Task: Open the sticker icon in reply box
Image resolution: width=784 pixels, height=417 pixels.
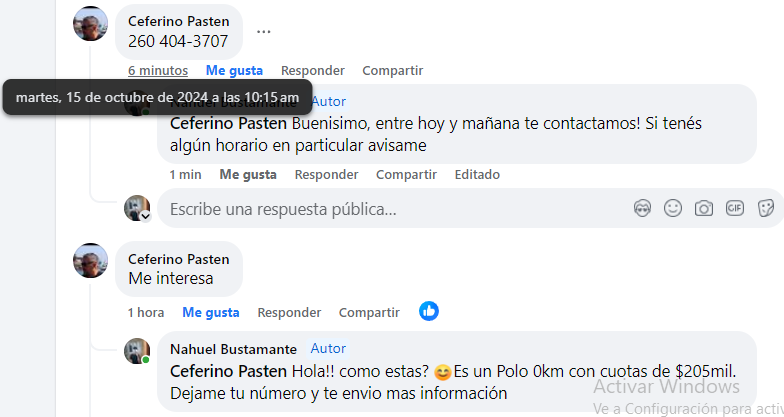Action: point(766,208)
